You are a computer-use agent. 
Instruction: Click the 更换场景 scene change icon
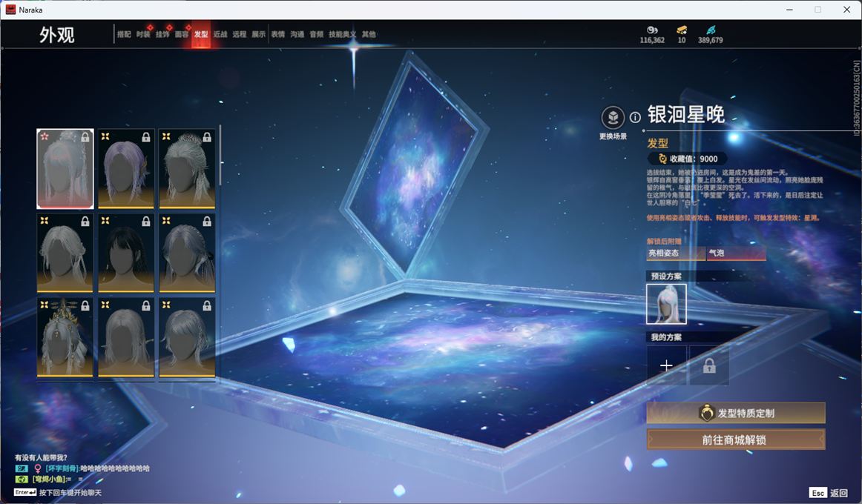tap(613, 118)
